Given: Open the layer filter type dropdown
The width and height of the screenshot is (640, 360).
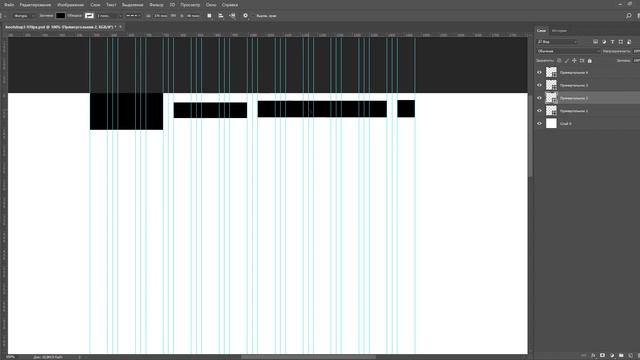Looking at the screenshot, I should pyautogui.click(x=557, y=42).
